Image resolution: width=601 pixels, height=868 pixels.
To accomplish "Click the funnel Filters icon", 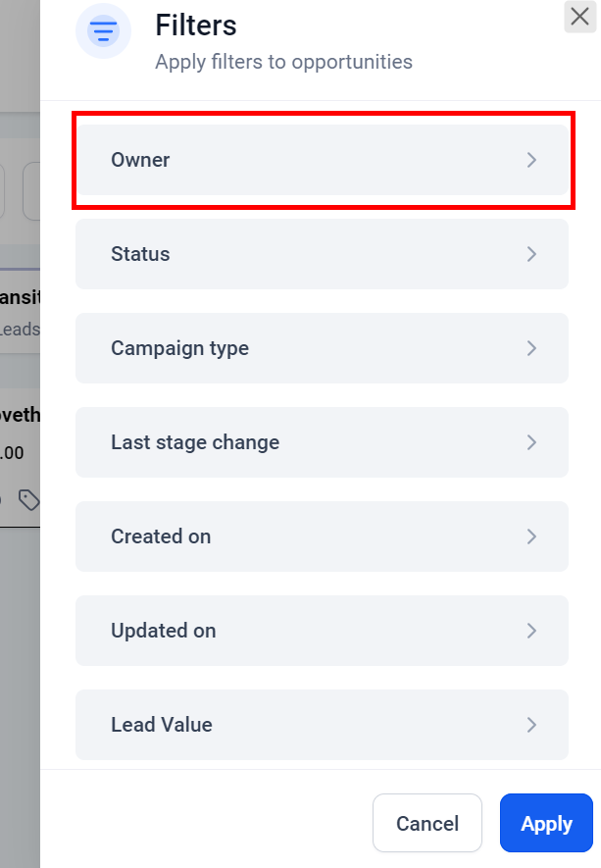I will click(103, 32).
